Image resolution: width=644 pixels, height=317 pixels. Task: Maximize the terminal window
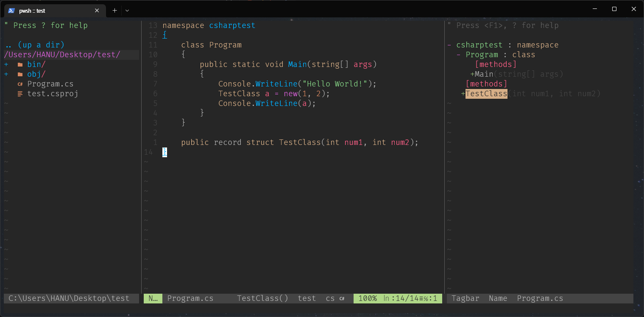point(614,9)
